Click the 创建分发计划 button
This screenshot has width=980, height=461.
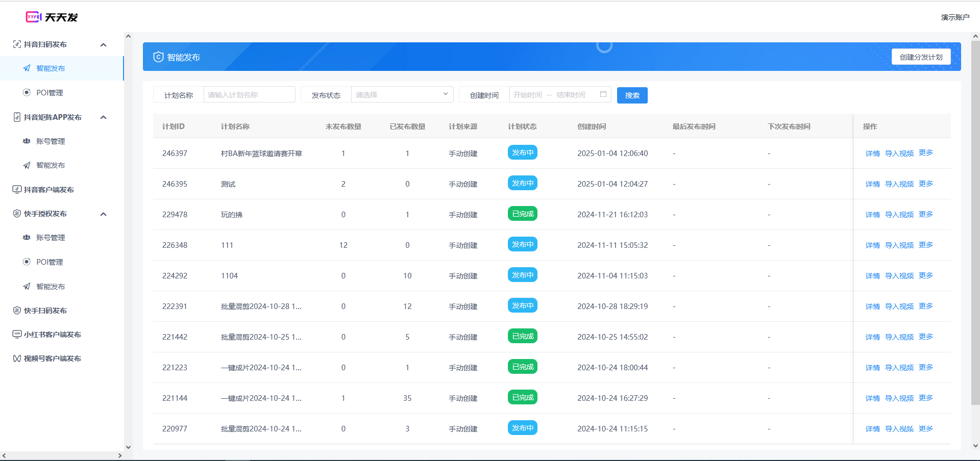pos(921,57)
